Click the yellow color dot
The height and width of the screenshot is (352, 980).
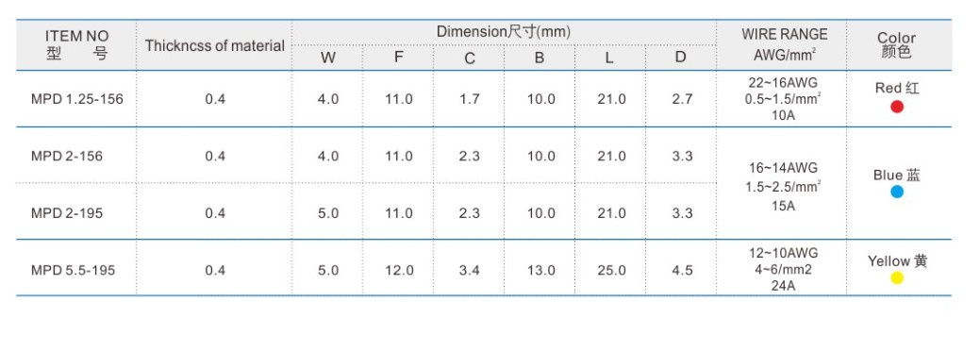pos(896,277)
